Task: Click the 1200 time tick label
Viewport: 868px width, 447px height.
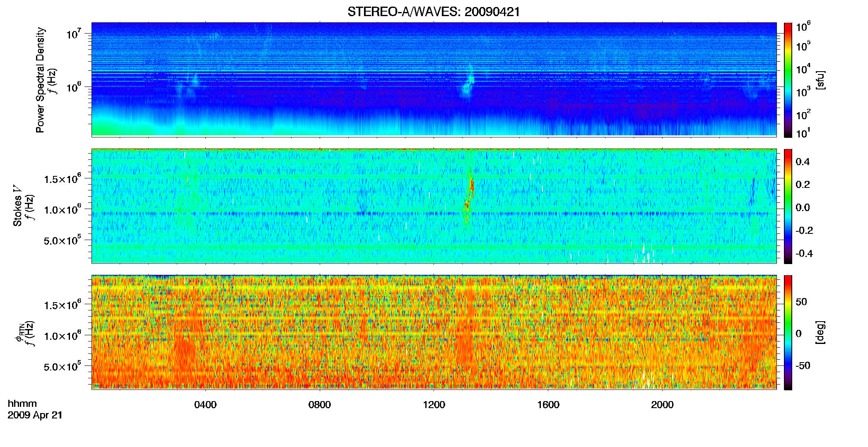Action: [x=434, y=405]
